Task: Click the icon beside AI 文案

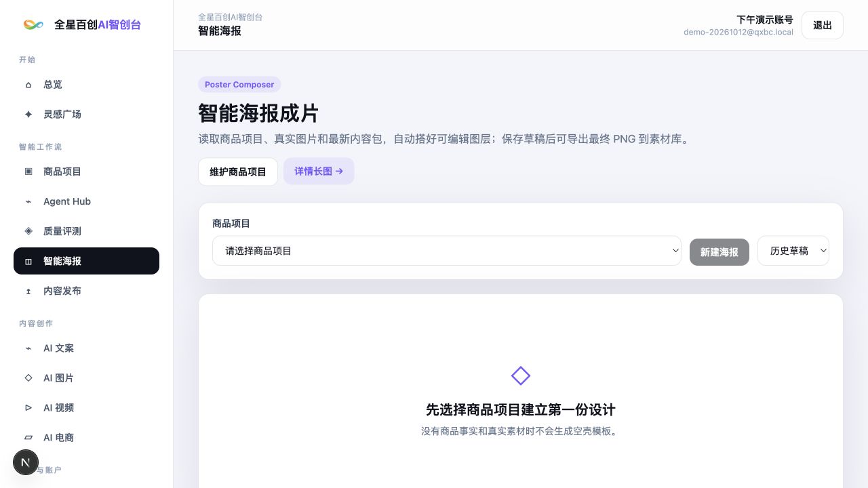Action: [28, 348]
